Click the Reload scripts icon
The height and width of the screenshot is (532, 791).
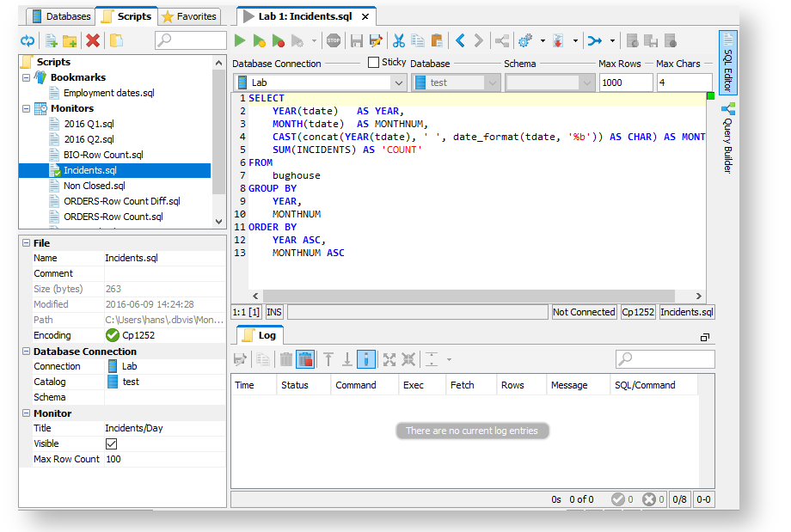28,41
